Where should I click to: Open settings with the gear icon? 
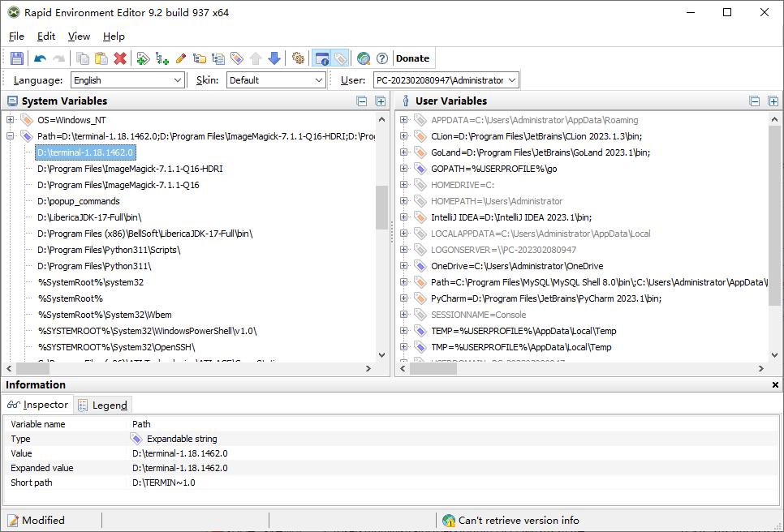point(298,58)
